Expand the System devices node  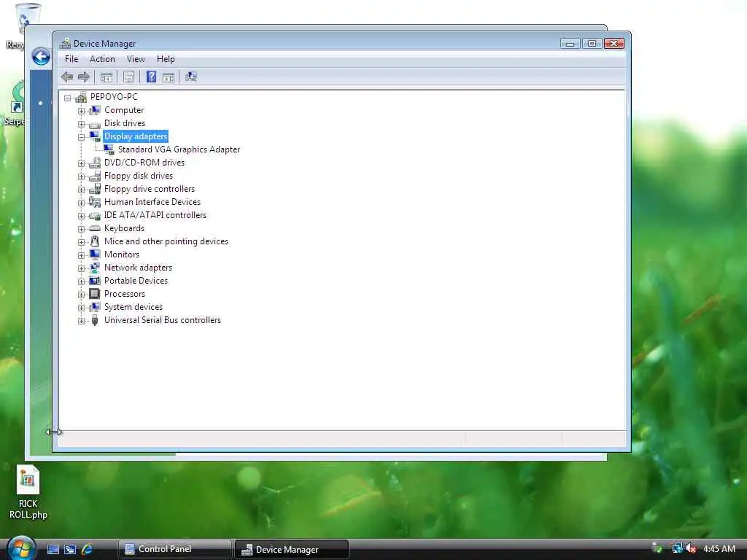pyautogui.click(x=82, y=308)
